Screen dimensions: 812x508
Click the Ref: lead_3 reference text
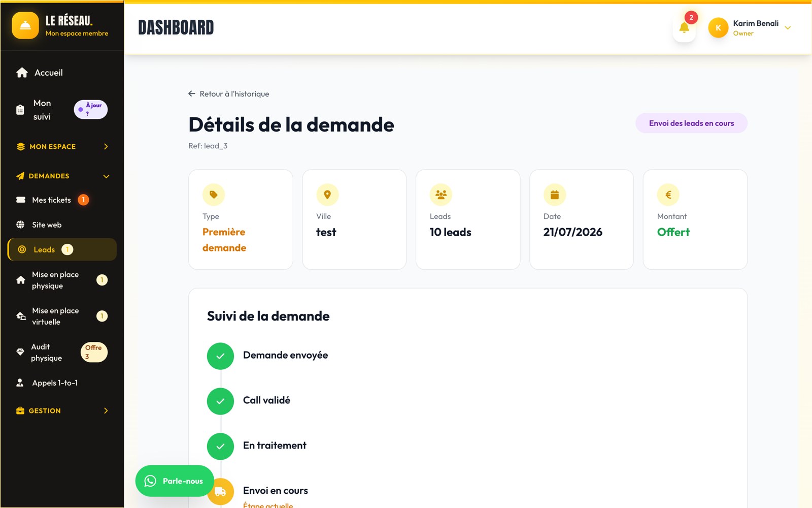click(208, 146)
